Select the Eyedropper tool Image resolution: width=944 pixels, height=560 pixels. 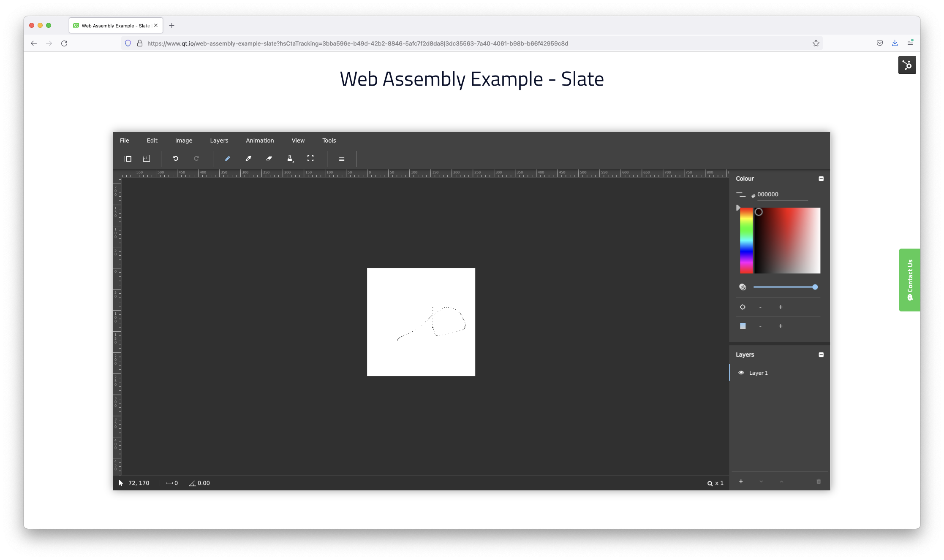[x=248, y=158]
